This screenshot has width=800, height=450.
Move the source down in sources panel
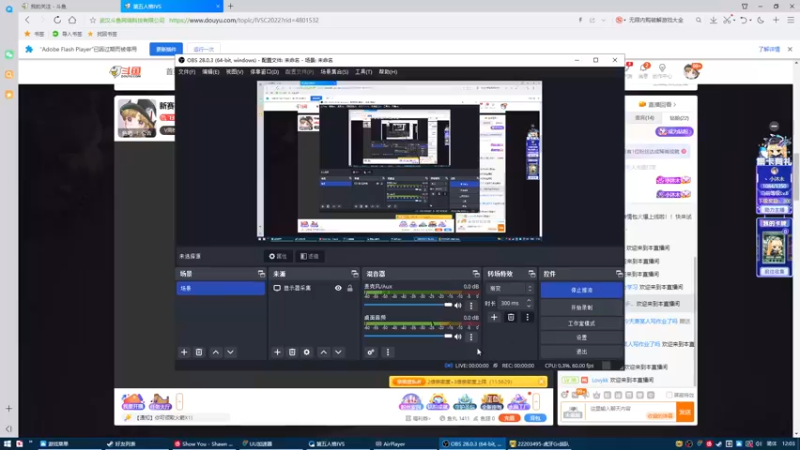point(338,352)
